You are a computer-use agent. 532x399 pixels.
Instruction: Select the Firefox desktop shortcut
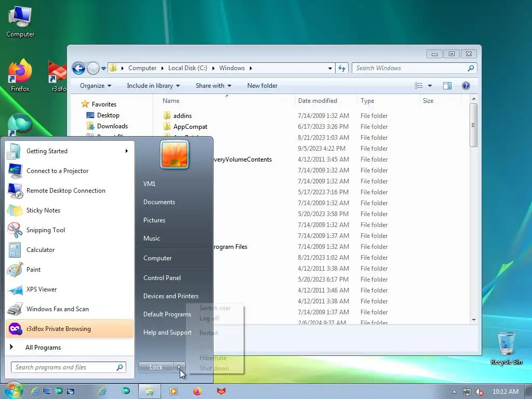pos(20,75)
